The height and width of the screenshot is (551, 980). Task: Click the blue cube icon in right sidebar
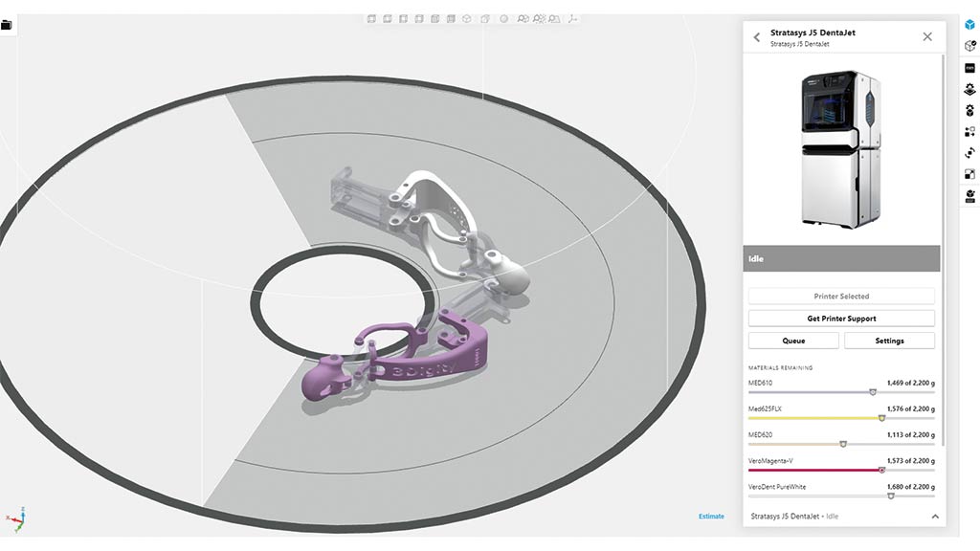tap(969, 24)
